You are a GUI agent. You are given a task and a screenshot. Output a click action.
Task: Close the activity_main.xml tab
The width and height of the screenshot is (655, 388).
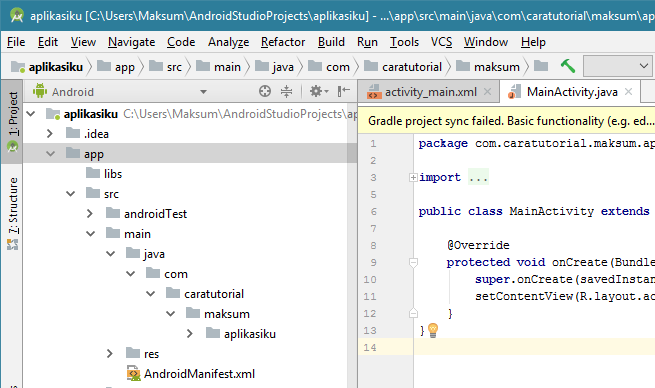pos(487,91)
